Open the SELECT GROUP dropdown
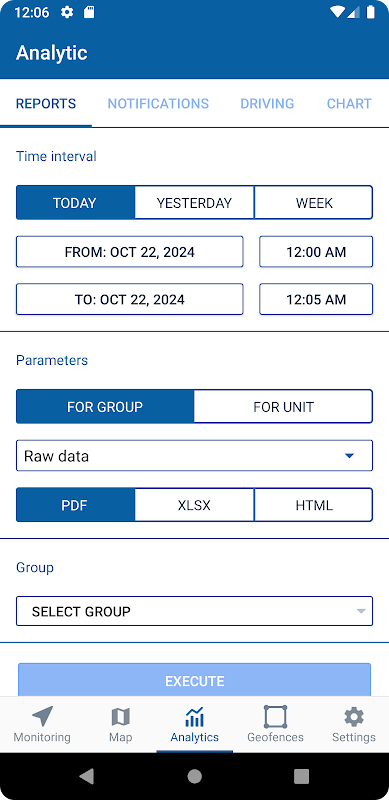This screenshot has width=389, height=800. click(194, 611)
